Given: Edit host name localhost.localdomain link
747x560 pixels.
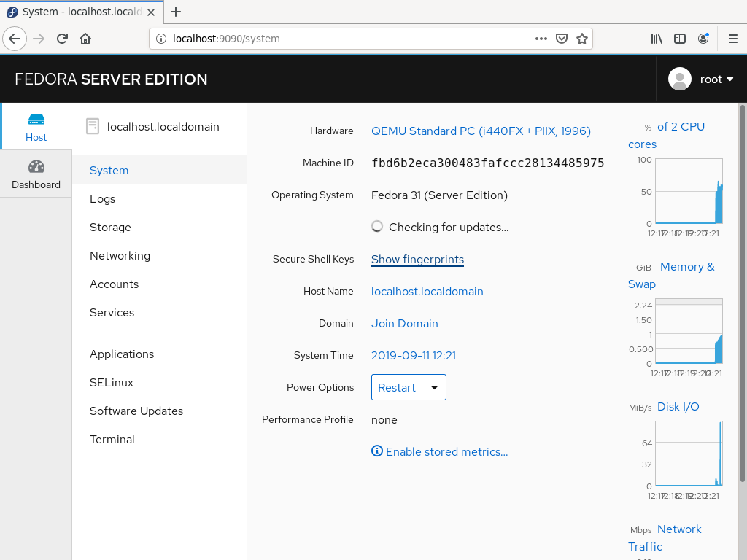Looking at the screenshot, I should pos(427,292).
